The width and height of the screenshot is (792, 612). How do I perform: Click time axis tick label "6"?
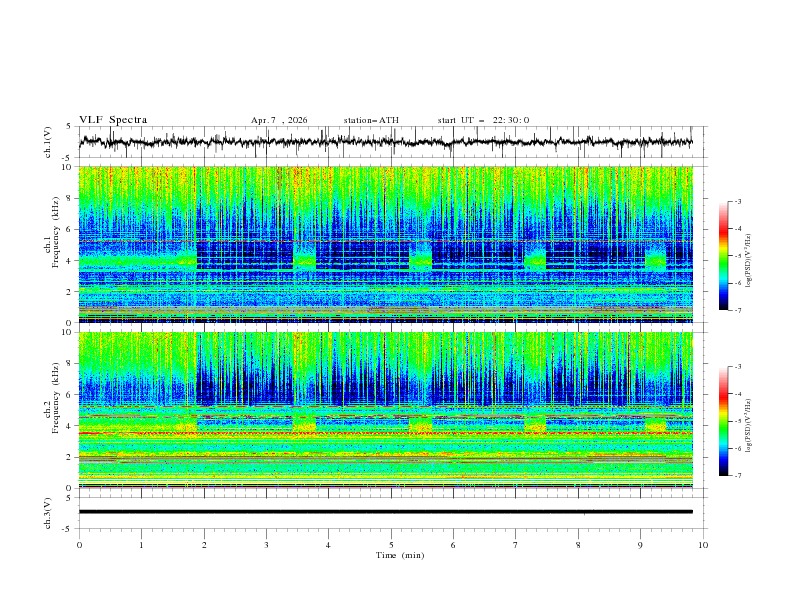click(453, 545)
